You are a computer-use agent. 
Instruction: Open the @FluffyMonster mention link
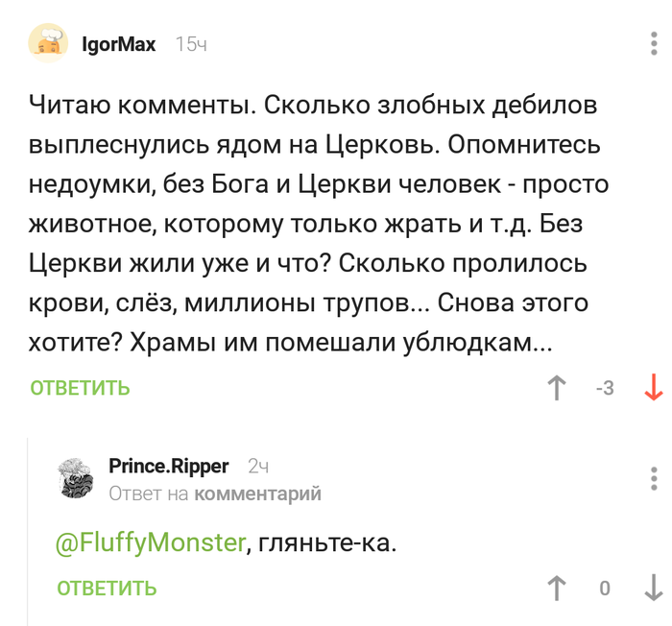(151, 542)
